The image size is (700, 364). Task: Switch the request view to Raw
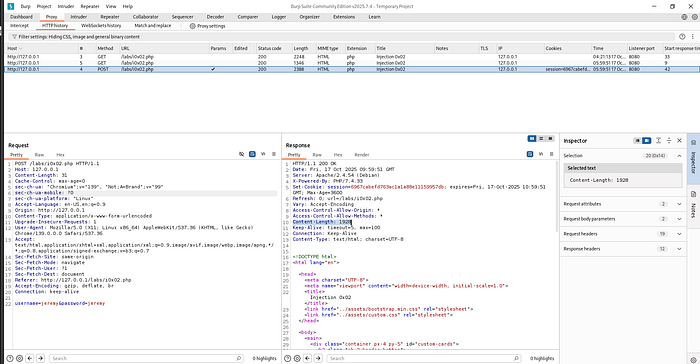39,155
